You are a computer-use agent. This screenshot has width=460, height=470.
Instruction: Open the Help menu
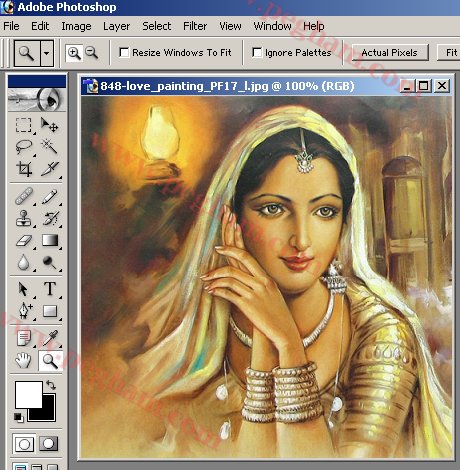pos(313,26)
